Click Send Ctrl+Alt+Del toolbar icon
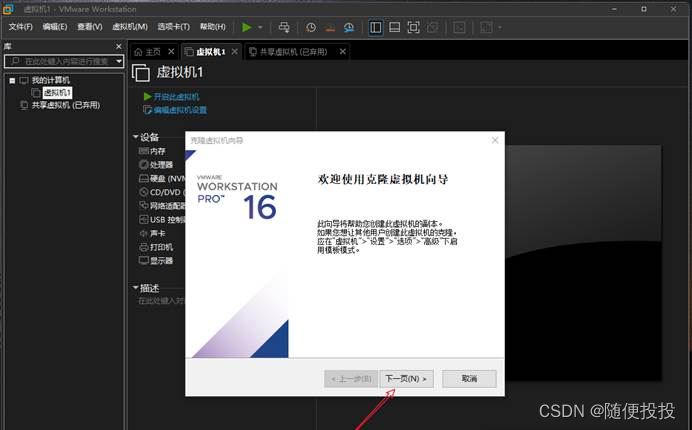This screenshot has height=430, width=692. pyautogui.click(x=284, y=27)
